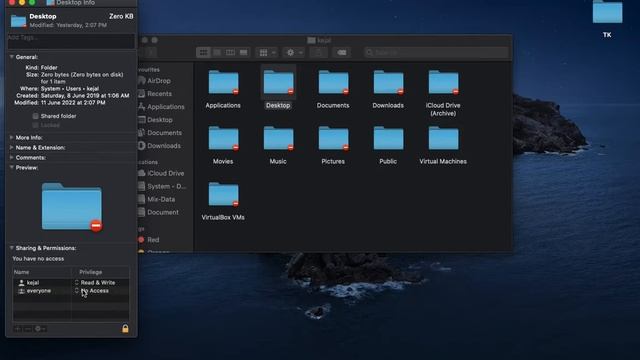Screen dimensions: 640x360
Task: Select the kejal user row
Action: [71, 282]
